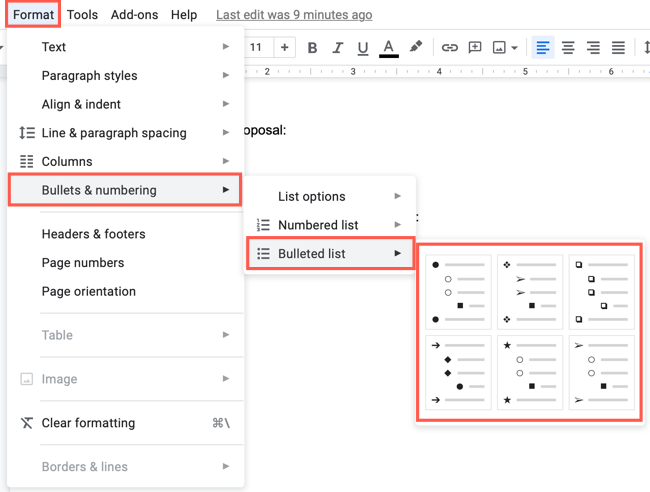Click the insert link icon

tap(450, 48)
